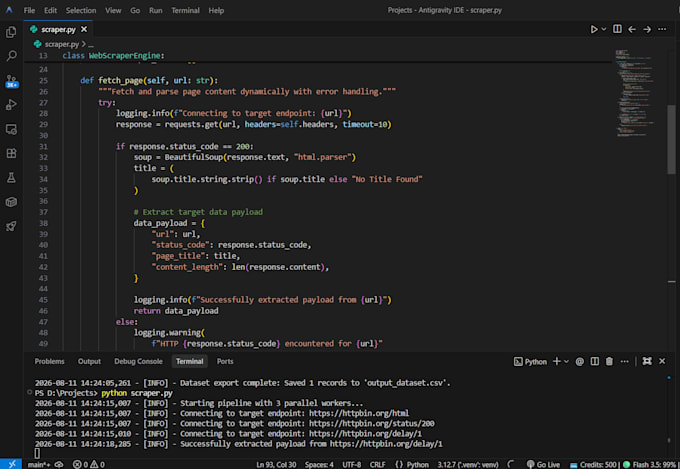Kill terminal with trash icon
680x469 pixels.
609,361
